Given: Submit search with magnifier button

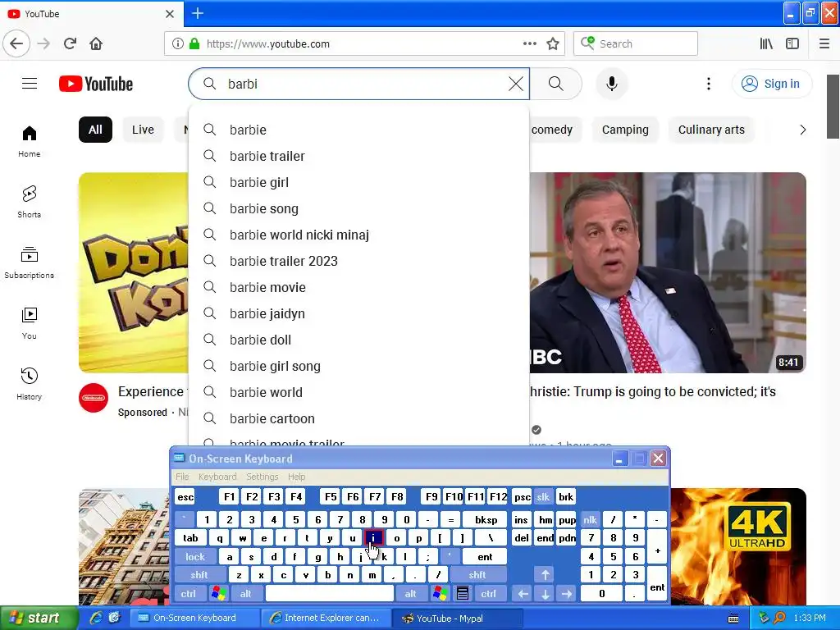Looking at the screenshot, I should 556,84.
